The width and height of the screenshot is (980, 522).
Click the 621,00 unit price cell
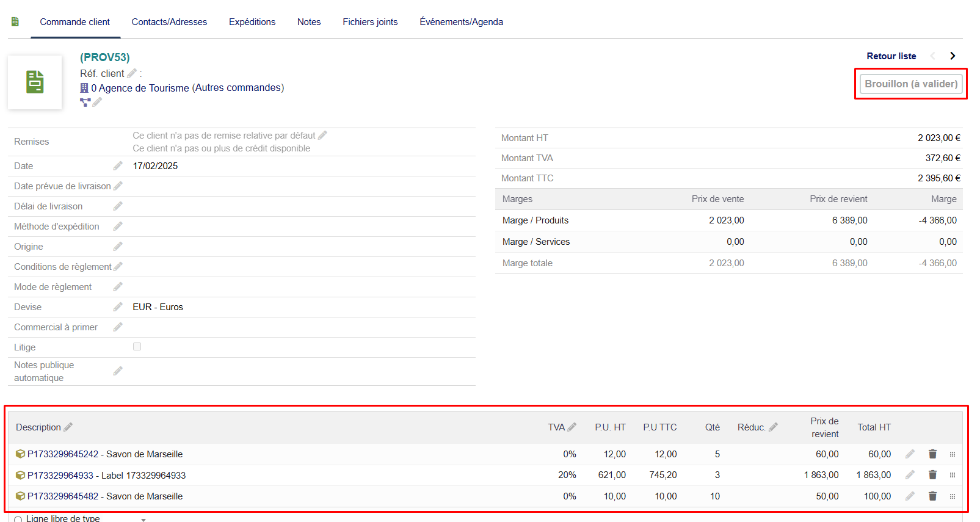point(612,475)
